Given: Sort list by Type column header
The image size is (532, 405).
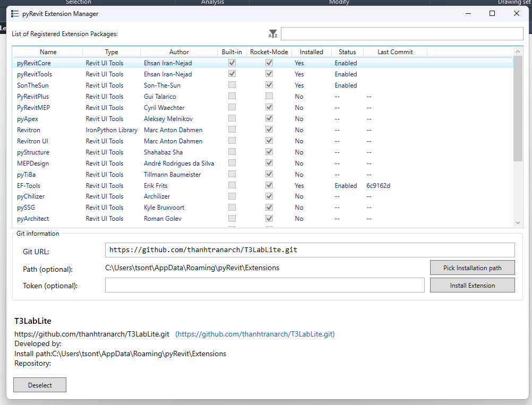Looking at the screenshot, I should pyautogui.click(x=111, y=52).
